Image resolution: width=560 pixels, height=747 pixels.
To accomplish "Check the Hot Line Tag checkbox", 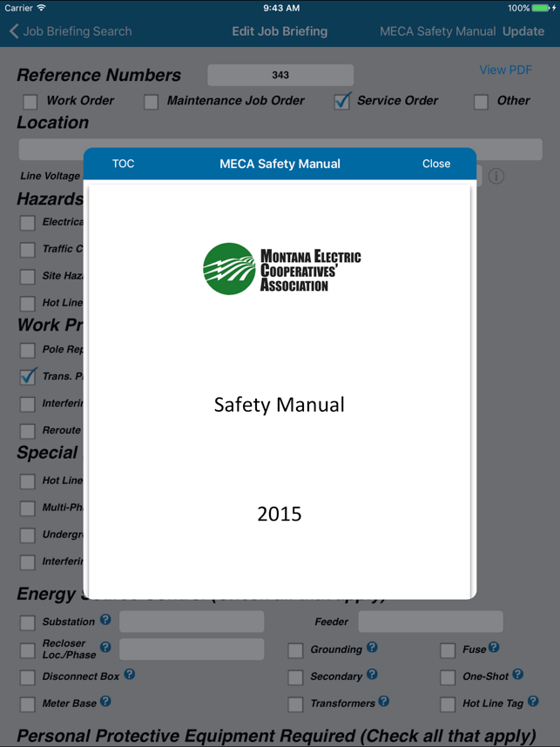I will tap(448, 704).
